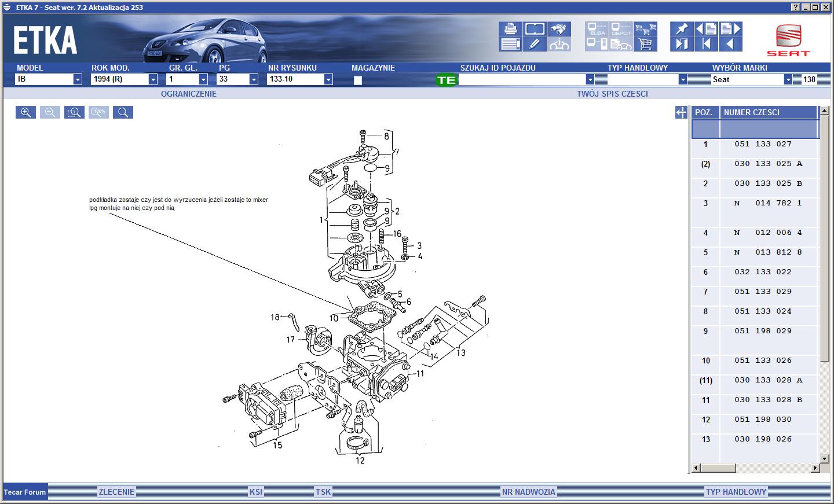This screenshot has height=504, width=834.
Task: Open the NR RYSUNKU 133-10 dropdown
Action: coord(328,80)
